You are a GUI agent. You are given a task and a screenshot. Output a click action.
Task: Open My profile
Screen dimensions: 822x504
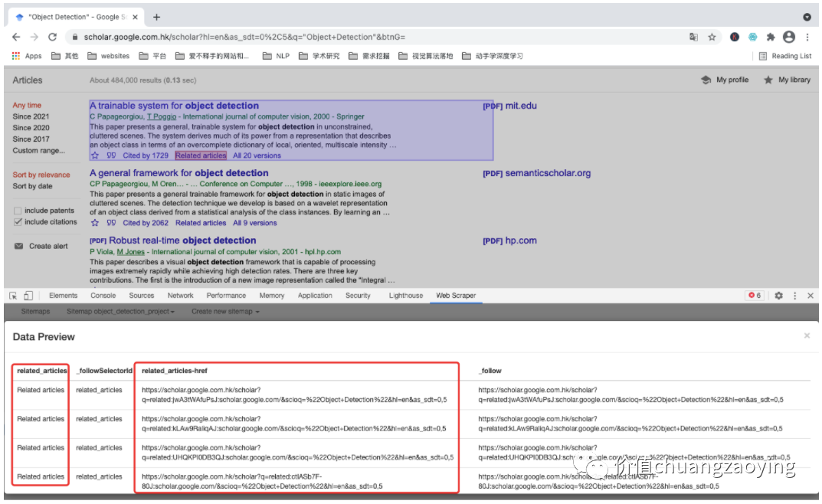(725, 80)
